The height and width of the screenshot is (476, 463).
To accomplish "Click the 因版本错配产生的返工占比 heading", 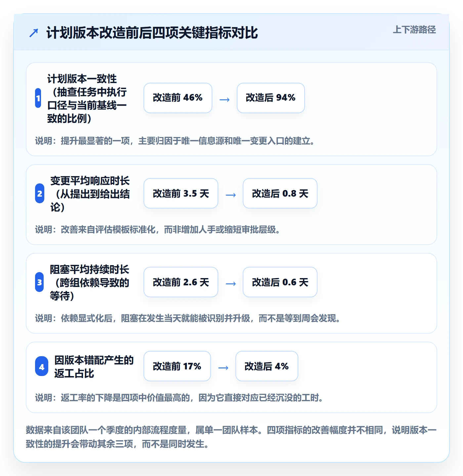I will (x=94, y=366).
